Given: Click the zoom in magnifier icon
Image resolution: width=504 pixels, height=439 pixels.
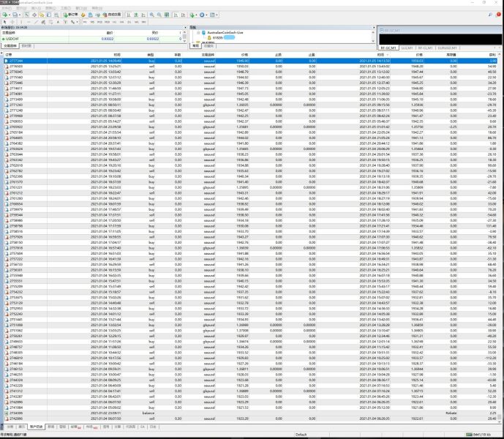Looking at the screenshot, I should (x=151, y=14).
